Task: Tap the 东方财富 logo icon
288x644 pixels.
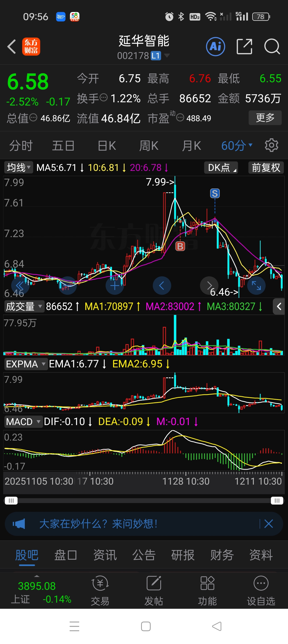Action: click(31, 47)
